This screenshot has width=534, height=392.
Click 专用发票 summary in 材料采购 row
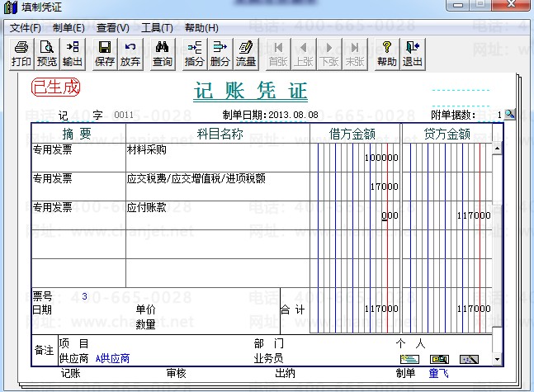[x=78, y=158]
